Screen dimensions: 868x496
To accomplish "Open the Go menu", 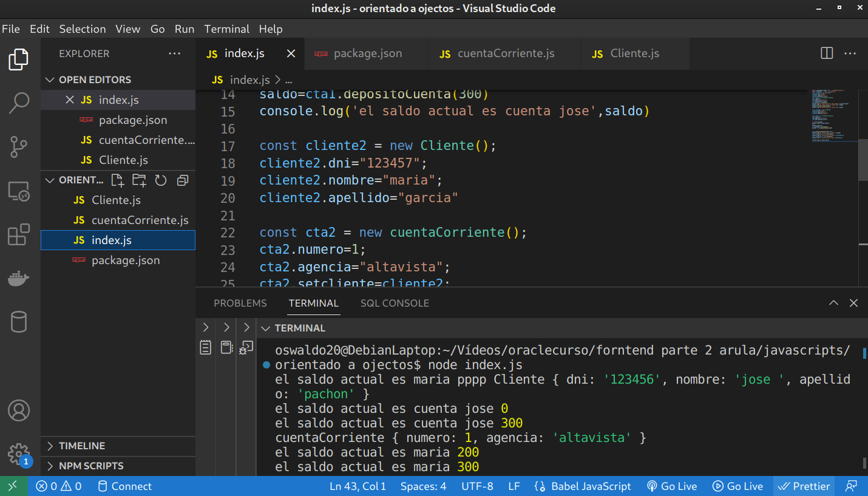I will [x=158, y=29].
